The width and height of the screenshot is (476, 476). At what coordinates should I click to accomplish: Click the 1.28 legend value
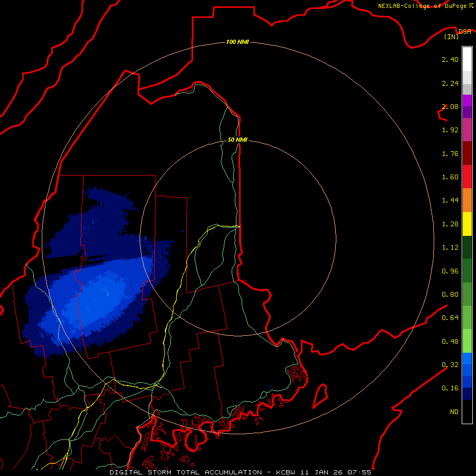click(450, 224)
